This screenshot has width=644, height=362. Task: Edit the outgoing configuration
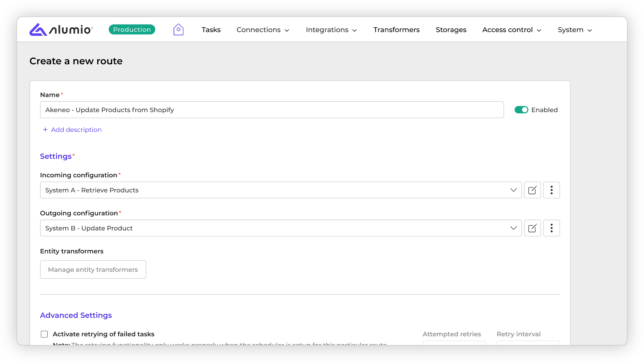[x=532, y=228]
